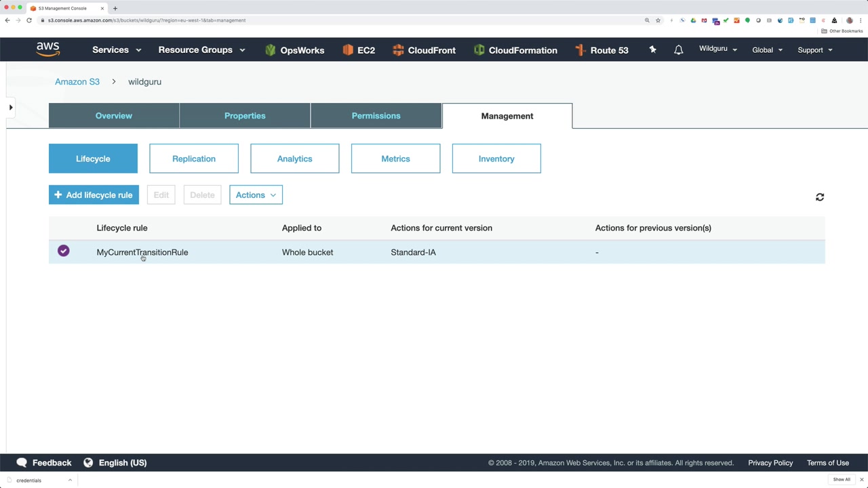Click the wildguru breadcrumb text

click(x=144, y=81)
